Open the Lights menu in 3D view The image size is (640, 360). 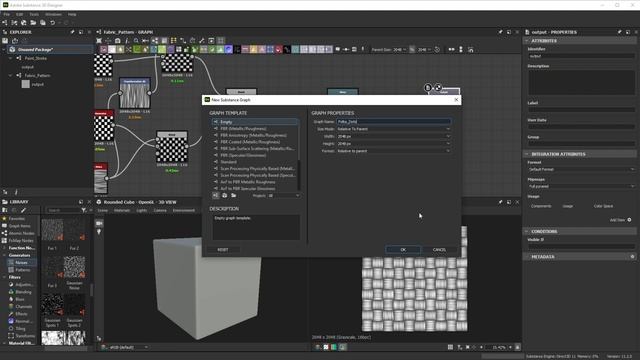pyautogui.click(x=142, y=211)
